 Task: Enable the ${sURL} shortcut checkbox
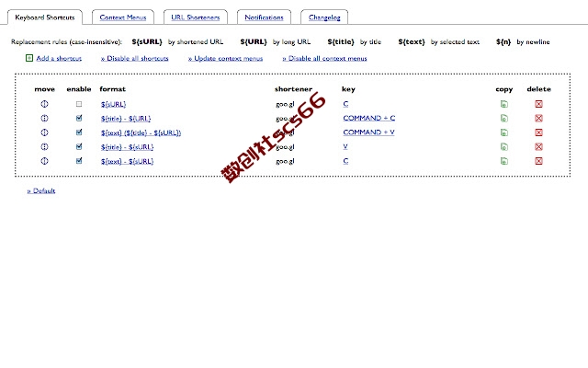coord(79,104)
